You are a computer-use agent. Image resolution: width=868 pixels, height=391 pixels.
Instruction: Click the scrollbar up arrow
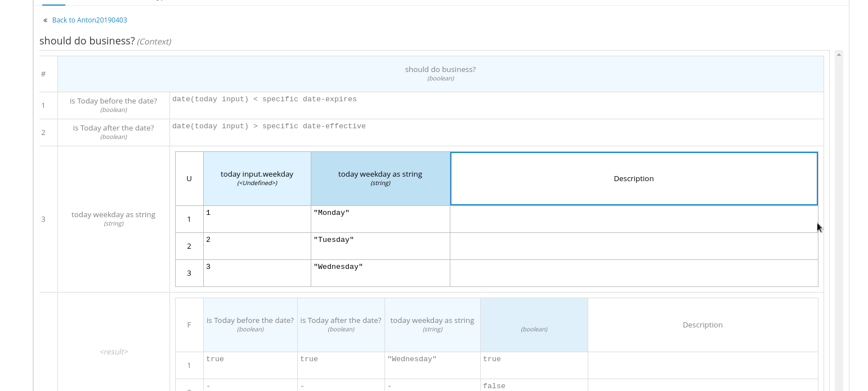click(839, 55)
